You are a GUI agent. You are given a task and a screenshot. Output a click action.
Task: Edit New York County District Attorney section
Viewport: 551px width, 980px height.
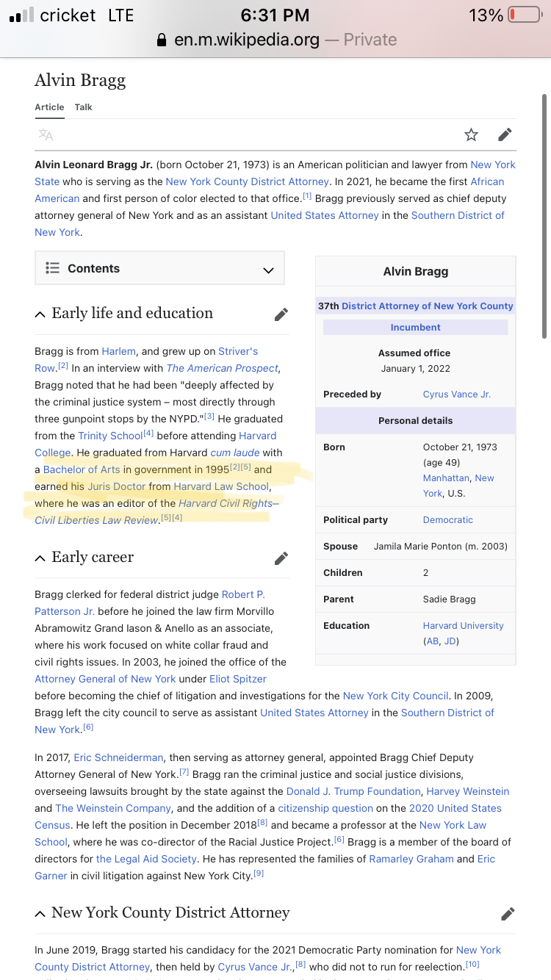[x=508, y=914]
